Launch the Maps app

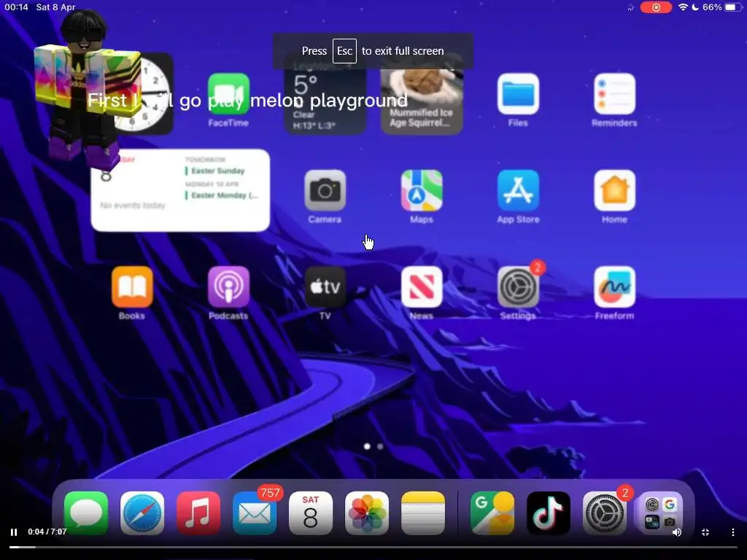422,190
